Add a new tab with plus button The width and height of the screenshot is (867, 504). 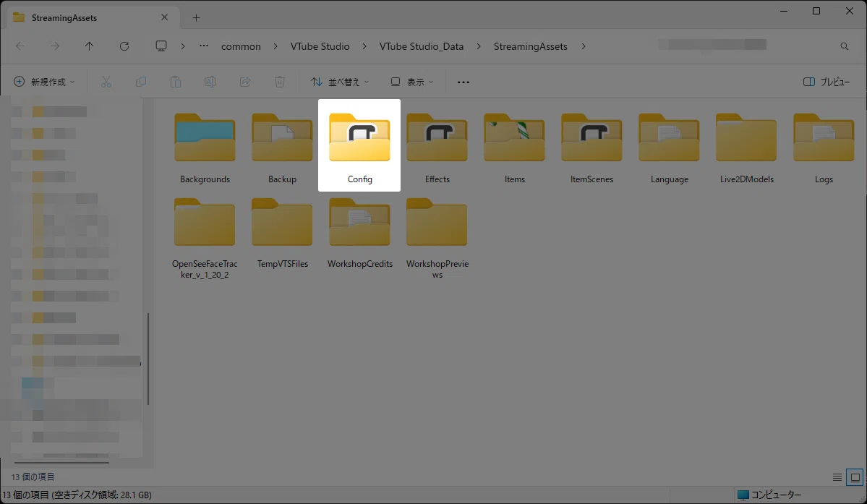coord(196,17)
